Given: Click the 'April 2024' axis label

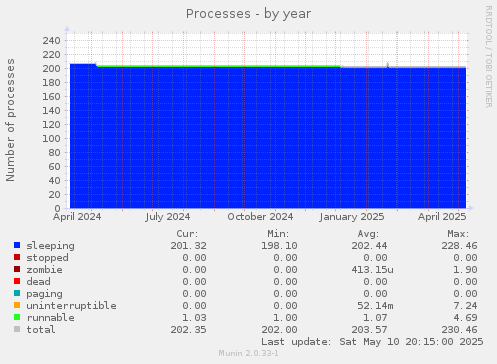Looking at the screenshot, I should [x=77, y=217].
